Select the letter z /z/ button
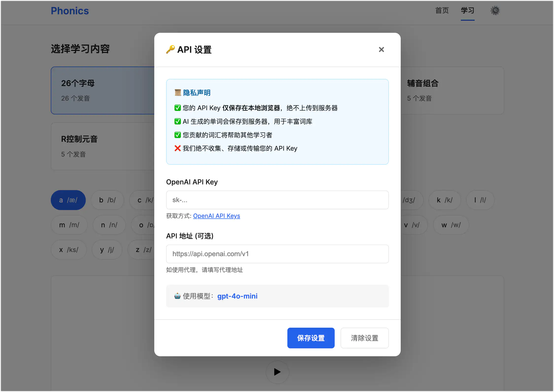The image size is (554, 392). [142, 249]
